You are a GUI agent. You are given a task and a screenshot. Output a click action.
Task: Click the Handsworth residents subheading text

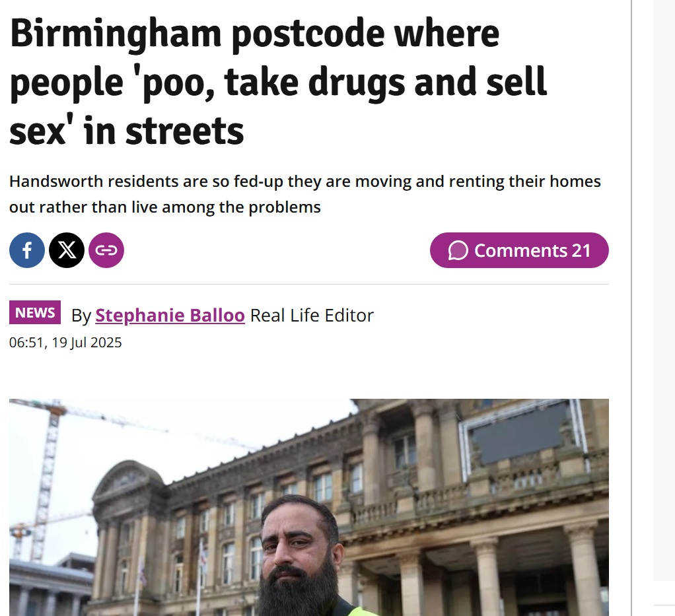click(304, 194)
